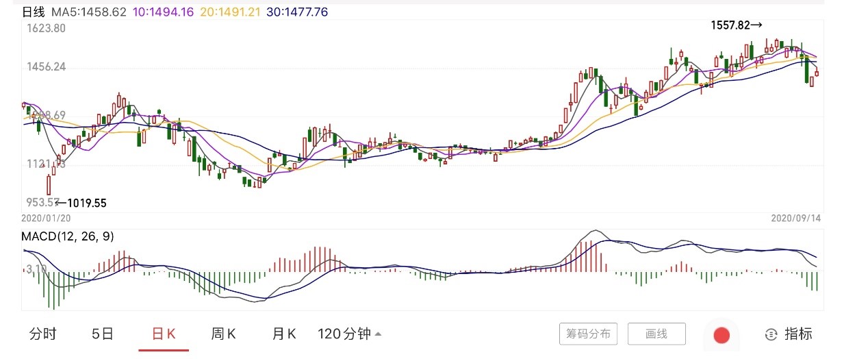Screen dimensions: 868x359
Task: Click the orange MA20 value 1491.21
Action: pos(230,12)
